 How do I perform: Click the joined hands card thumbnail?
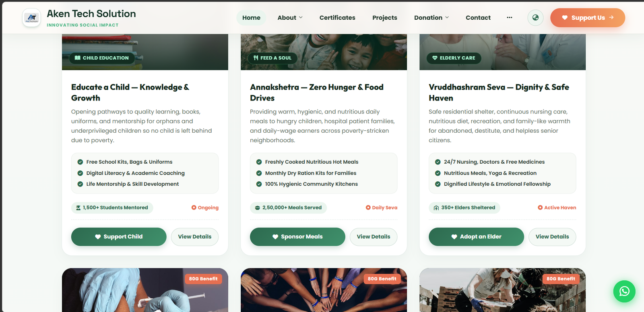(324, 290)
